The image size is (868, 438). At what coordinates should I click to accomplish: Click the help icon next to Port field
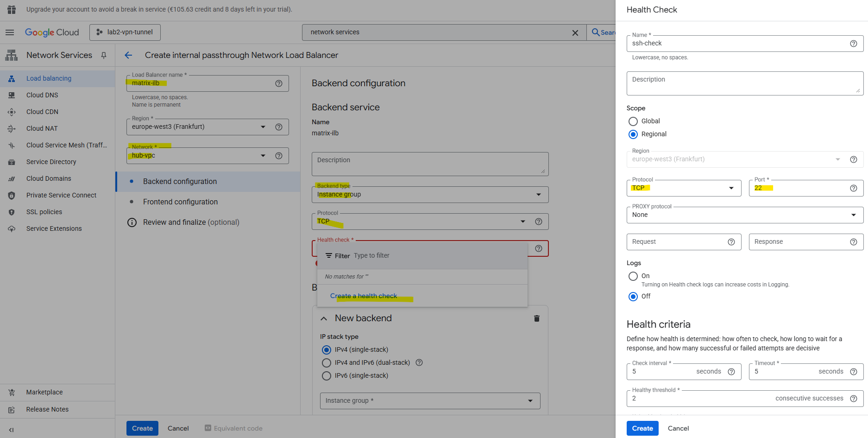coord(853,188)
